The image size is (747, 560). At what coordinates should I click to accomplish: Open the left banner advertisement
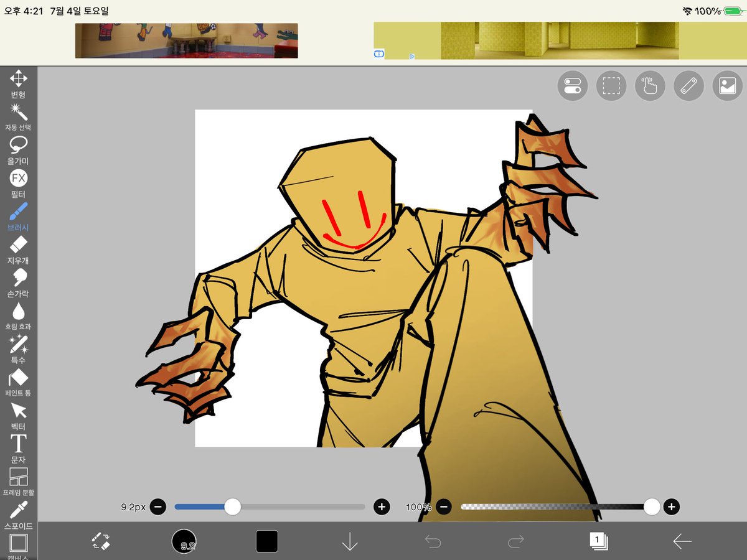pos(186,41)
